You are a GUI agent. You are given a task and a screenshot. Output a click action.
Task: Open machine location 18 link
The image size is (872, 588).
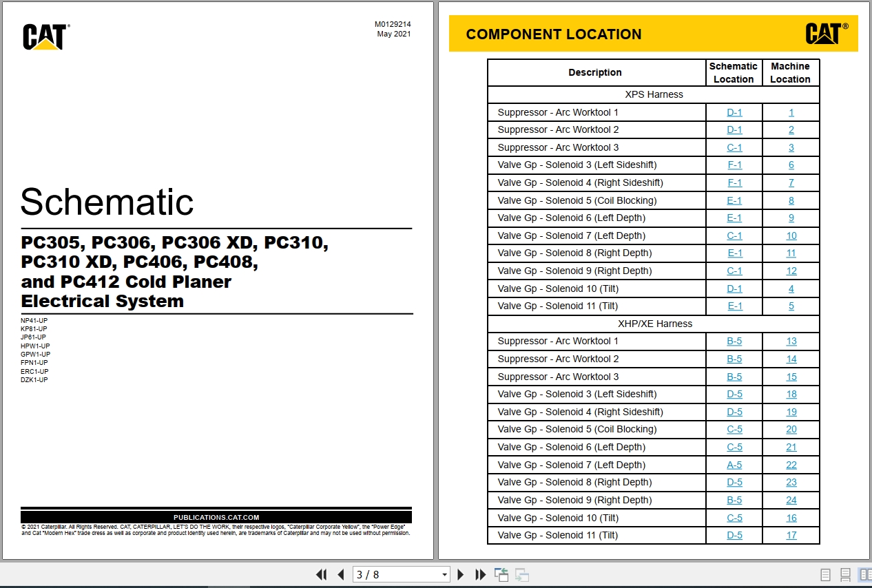(791, 394)
